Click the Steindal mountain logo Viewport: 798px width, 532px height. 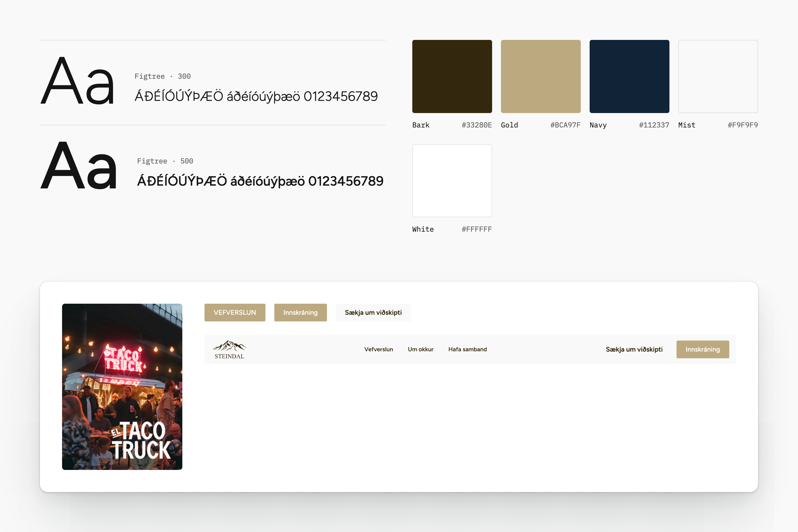coord(229,349)
